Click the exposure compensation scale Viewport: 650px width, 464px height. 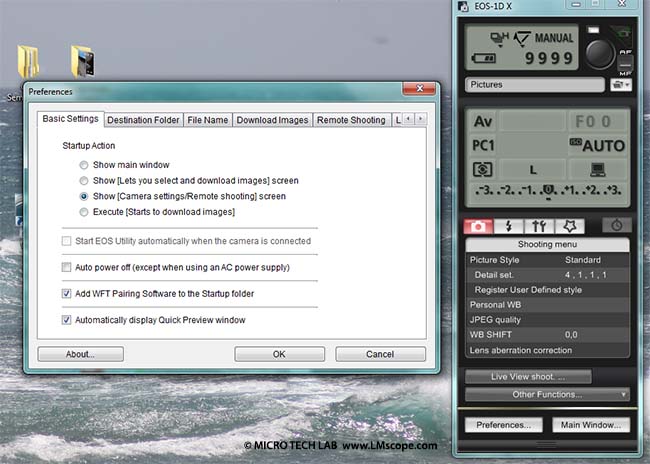(547, 190)
